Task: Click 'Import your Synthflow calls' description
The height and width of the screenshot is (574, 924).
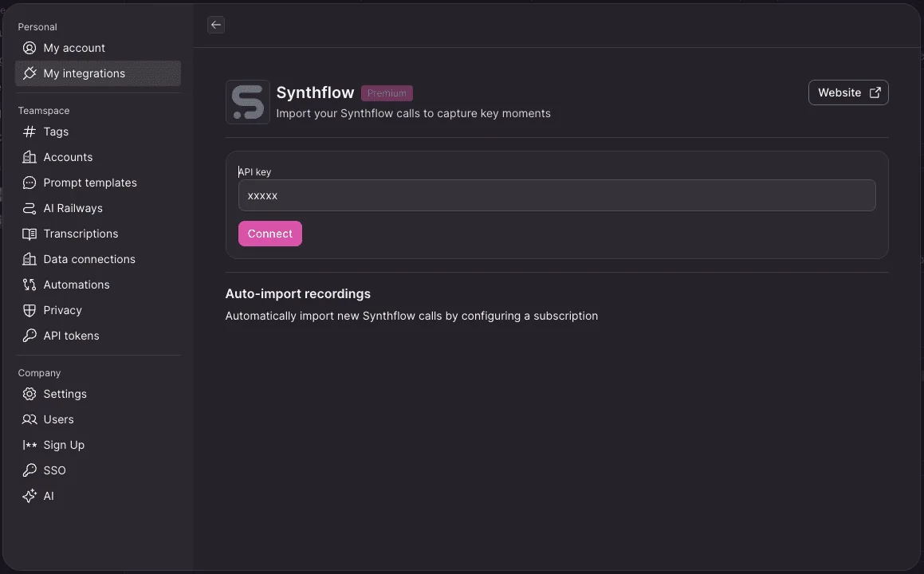Action: point(413,113)
